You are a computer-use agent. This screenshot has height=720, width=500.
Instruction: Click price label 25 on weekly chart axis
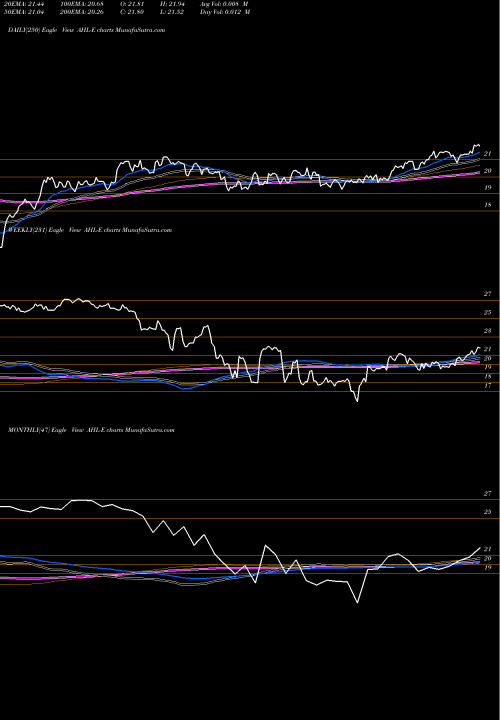pyautogui.click(x=488, y=312)
